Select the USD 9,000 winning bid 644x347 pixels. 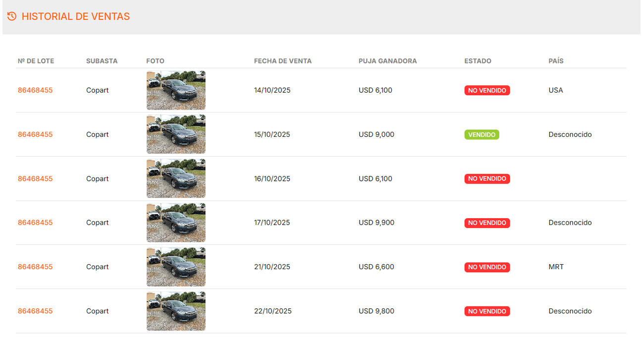pos(376,134)
